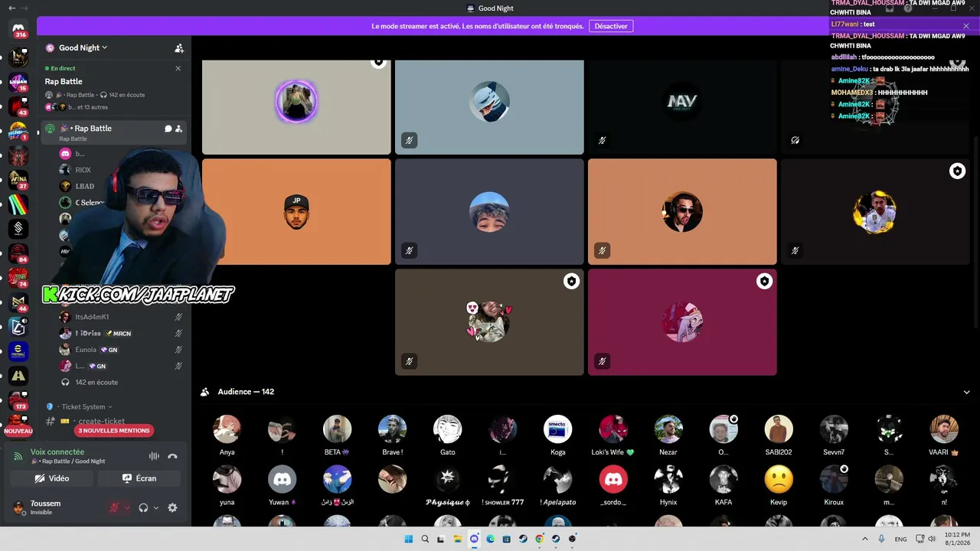Screen dimensions: 980x551
Task: Select RIOX in the speaker list
Action: click(83, 170)
